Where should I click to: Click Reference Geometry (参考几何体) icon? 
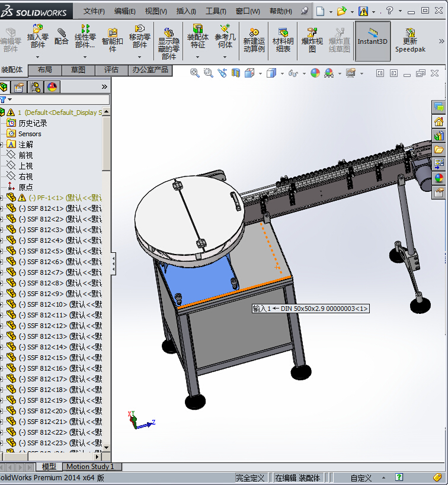tap(225, 36)
